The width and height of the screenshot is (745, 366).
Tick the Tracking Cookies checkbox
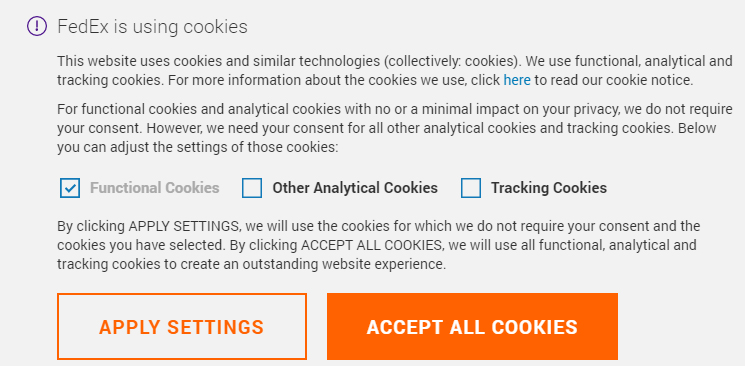pos(471,188)
